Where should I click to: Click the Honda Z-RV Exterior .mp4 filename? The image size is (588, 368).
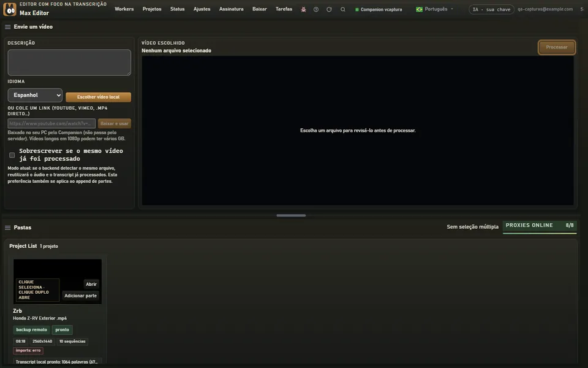click(40, 318)
